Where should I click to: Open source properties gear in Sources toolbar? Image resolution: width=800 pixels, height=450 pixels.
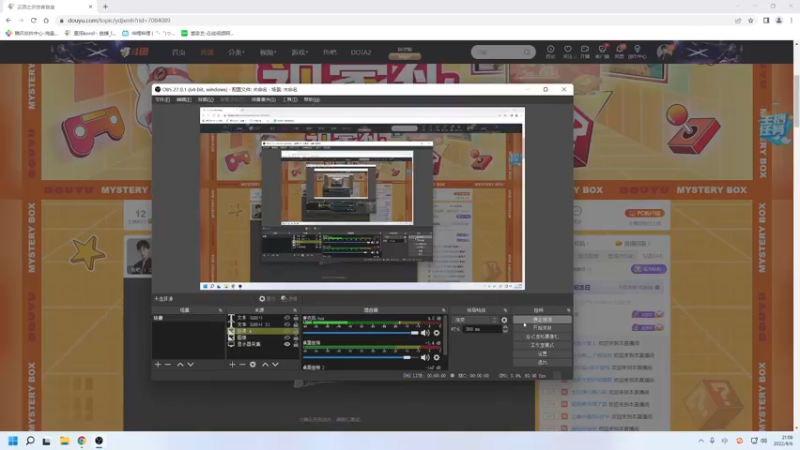pos(253,364)
